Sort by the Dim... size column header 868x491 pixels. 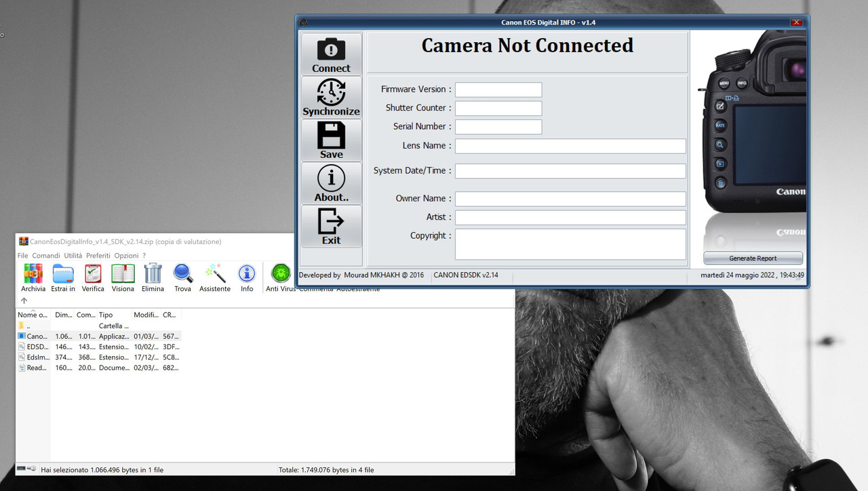point(63,315)
